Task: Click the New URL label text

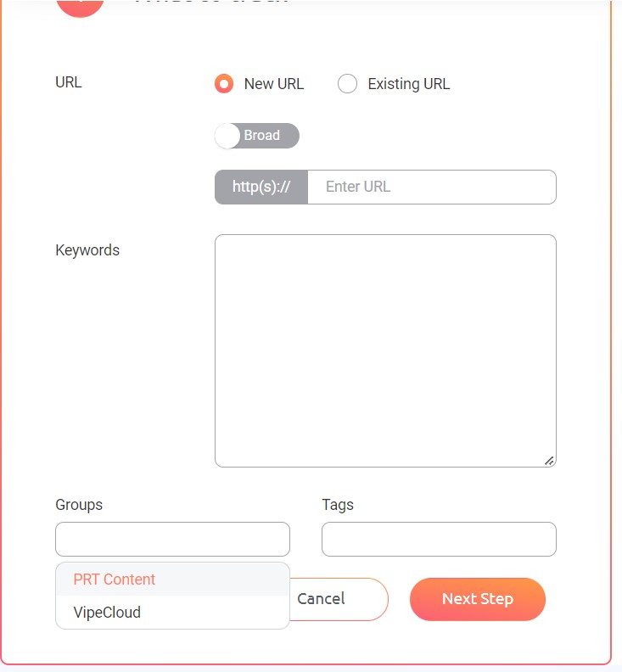Action: 274,84
